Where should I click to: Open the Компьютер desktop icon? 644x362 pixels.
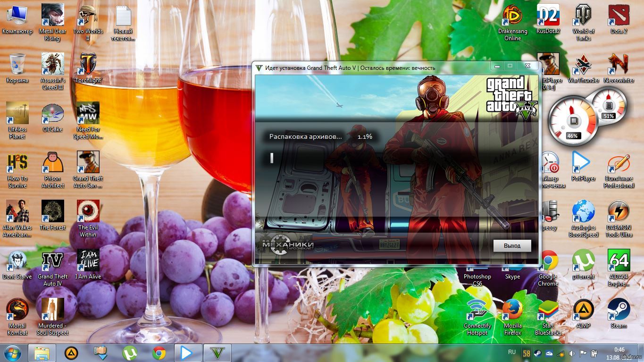(17, 19)
